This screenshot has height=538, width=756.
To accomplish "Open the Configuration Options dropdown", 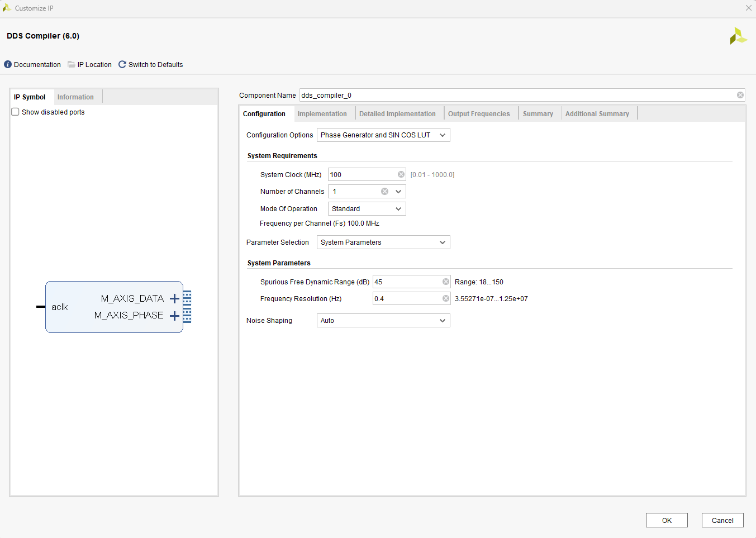I will pyautogui.click(x=383, y=135).
